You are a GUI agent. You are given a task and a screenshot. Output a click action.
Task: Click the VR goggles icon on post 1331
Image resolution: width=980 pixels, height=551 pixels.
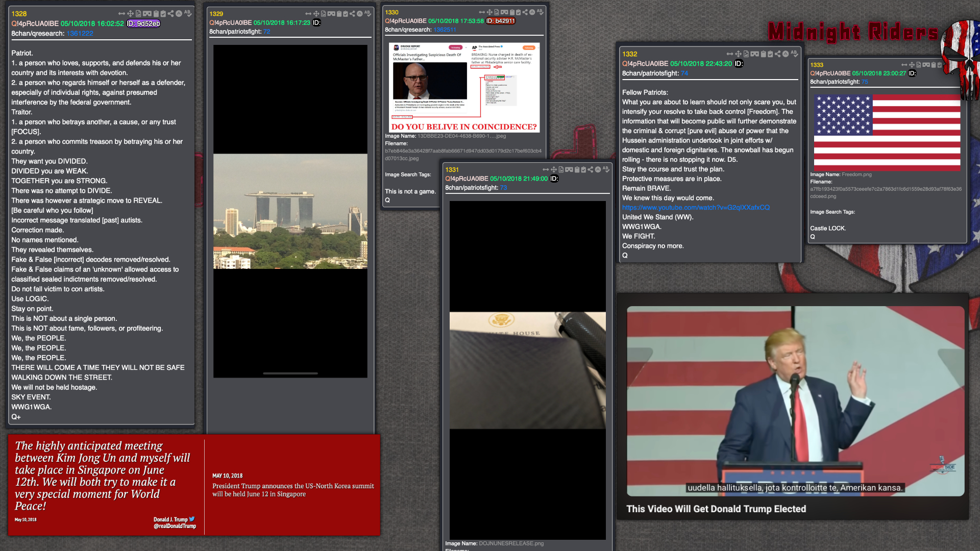569,169
